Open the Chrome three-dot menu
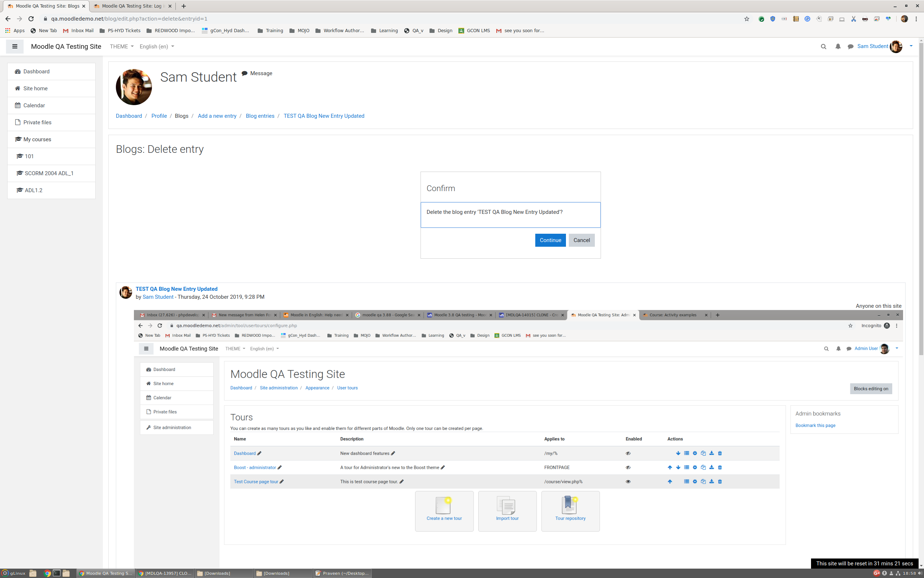The image size is (924, 578). click(916, 19)
